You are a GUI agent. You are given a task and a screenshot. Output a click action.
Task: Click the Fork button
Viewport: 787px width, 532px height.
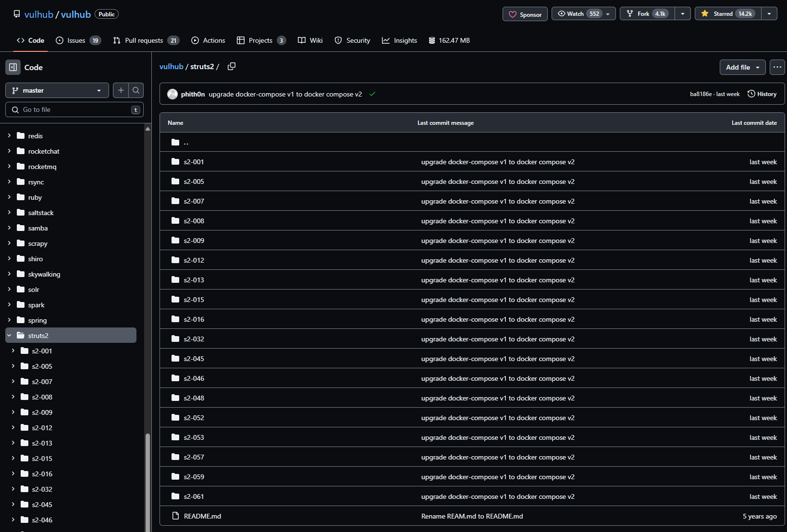(x=647, y=13)
